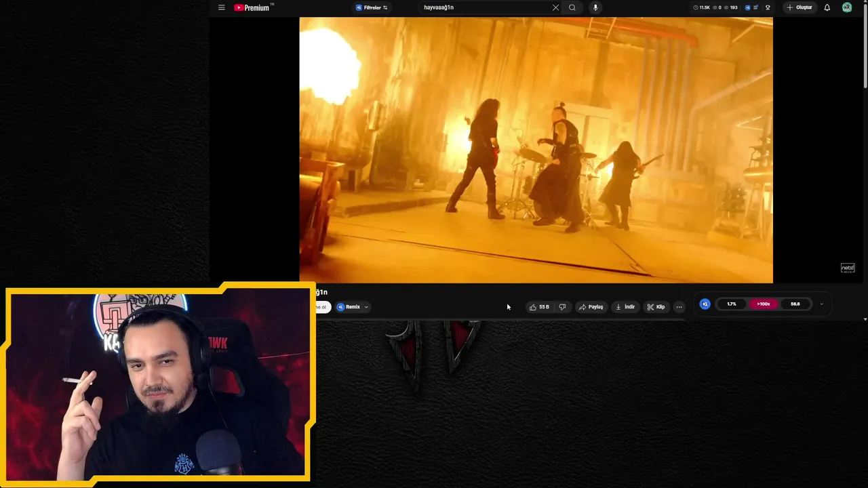Go to YouTube Premium home logo
The width and height of the screenshot is (868, 488).
click(254, 7)
